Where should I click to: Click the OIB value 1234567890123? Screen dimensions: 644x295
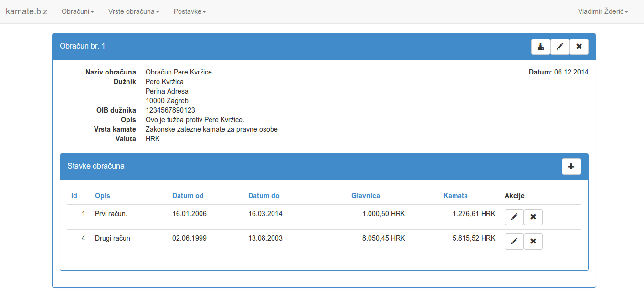tap(170, 110)
